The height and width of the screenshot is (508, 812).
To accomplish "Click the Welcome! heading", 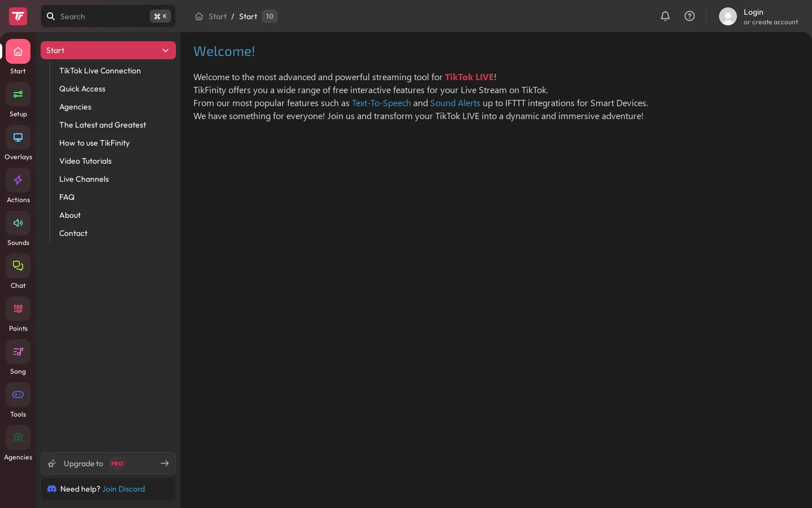I will tap(224, 51).
